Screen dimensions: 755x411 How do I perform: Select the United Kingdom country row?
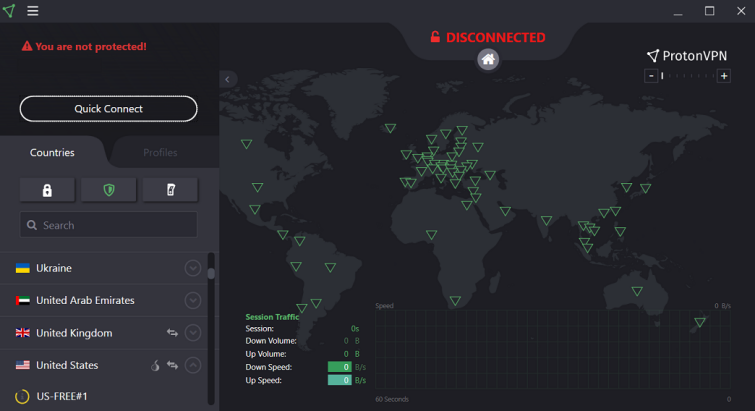click(104, 333)
